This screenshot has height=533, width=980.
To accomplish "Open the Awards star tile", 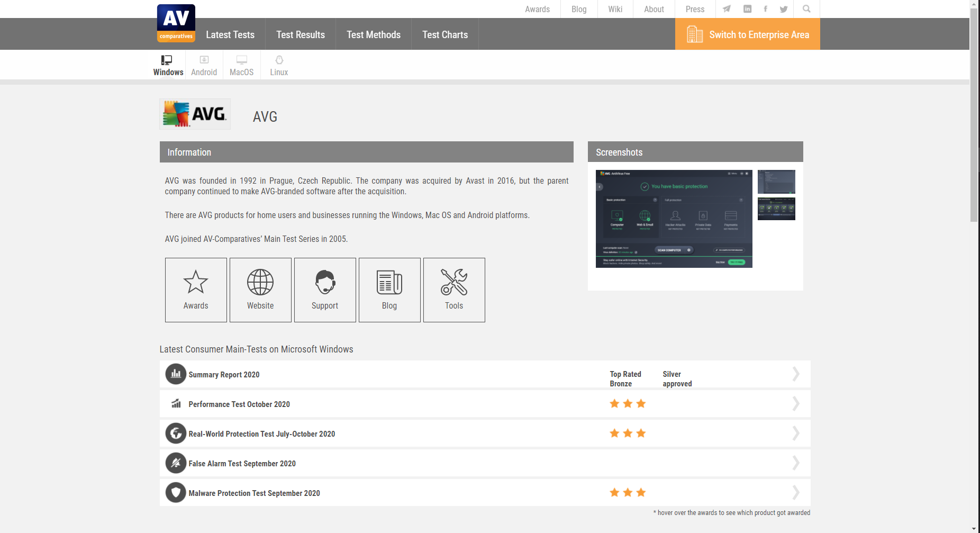I will (196, 290).
